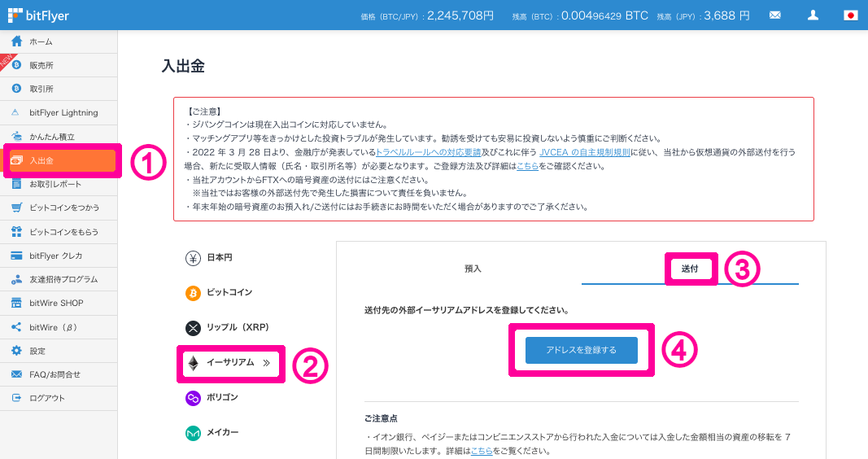Viewport: 868px width, 459px height.
Task: Select ビットコイン in the currency list
Action: pyautogui.click(x=229, y=292)
